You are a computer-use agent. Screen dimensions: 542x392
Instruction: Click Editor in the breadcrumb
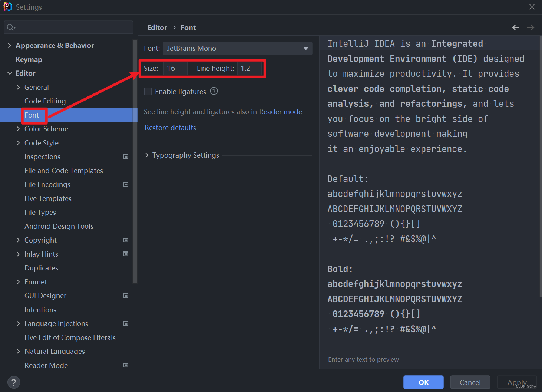click(x=157, y=27)
